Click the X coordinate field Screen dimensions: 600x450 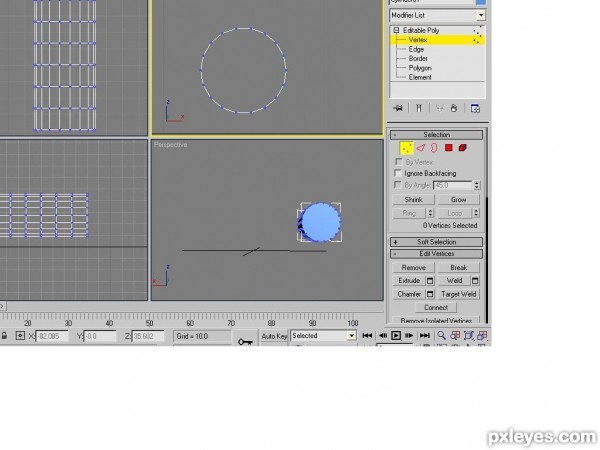[52, 336]
